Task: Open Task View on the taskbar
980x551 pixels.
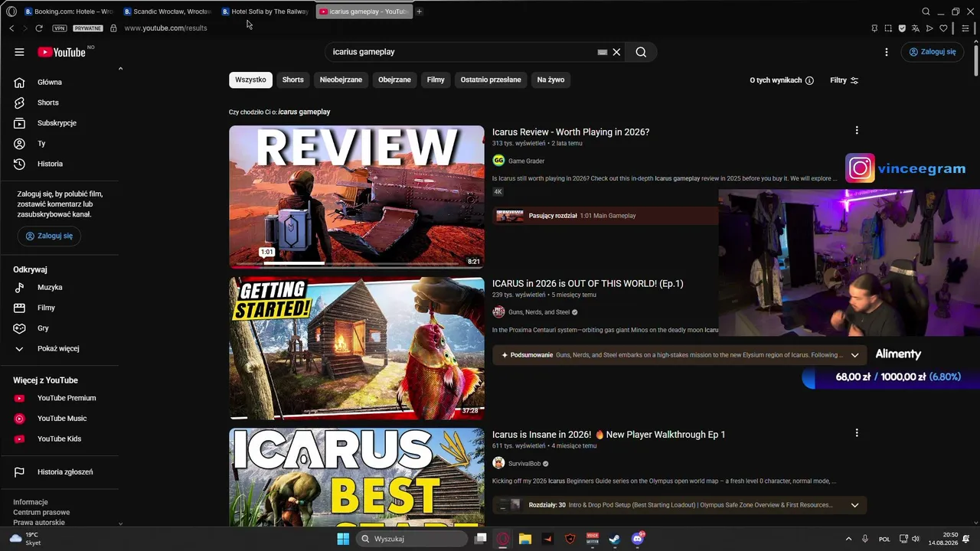Action: point(481,539)
